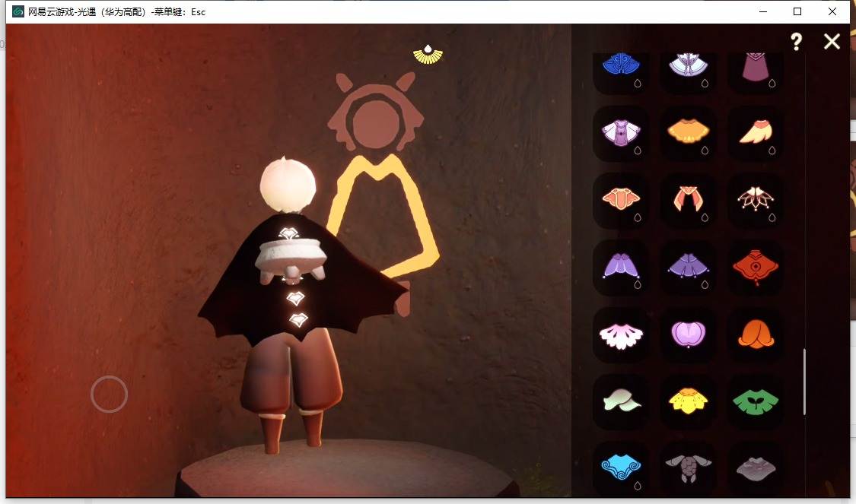Viewport: 856px width, 504px height.
Task: Pick the cream feather-wing cape
Action: pyautogui.click(x=756, y=134)
